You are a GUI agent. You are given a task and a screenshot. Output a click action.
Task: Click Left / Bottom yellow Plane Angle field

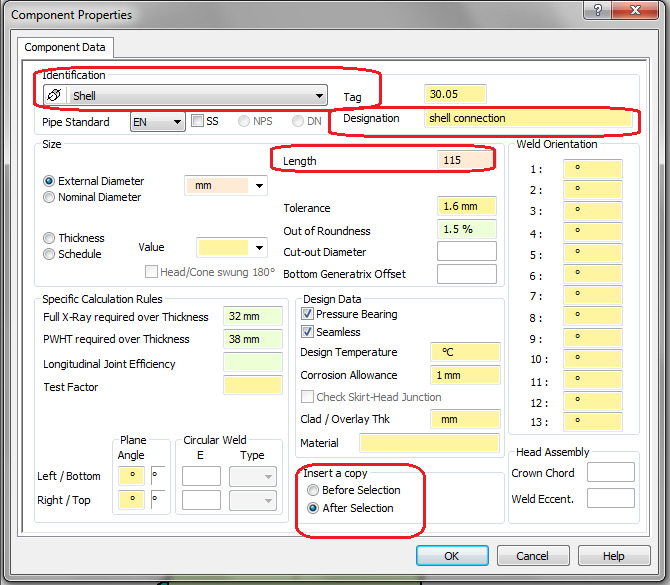pyautogui.click(x=132, y=476)
